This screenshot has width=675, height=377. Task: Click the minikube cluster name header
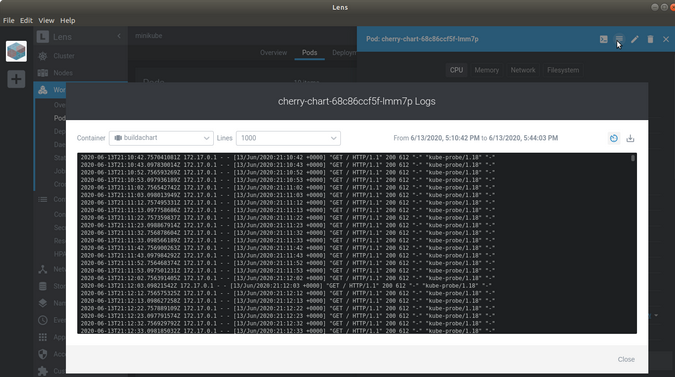(149, 36)
